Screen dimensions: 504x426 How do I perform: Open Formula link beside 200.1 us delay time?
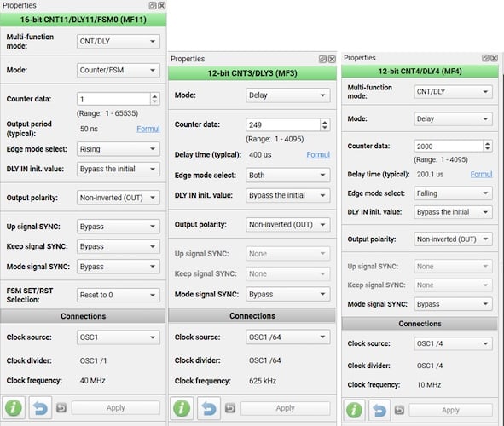[481, 175]
